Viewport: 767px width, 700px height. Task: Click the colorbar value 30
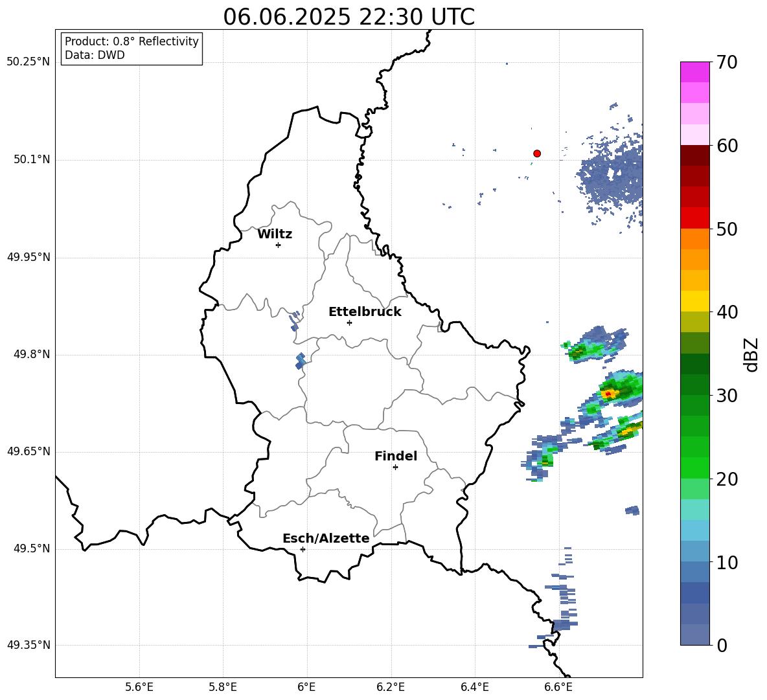[727, 396]
